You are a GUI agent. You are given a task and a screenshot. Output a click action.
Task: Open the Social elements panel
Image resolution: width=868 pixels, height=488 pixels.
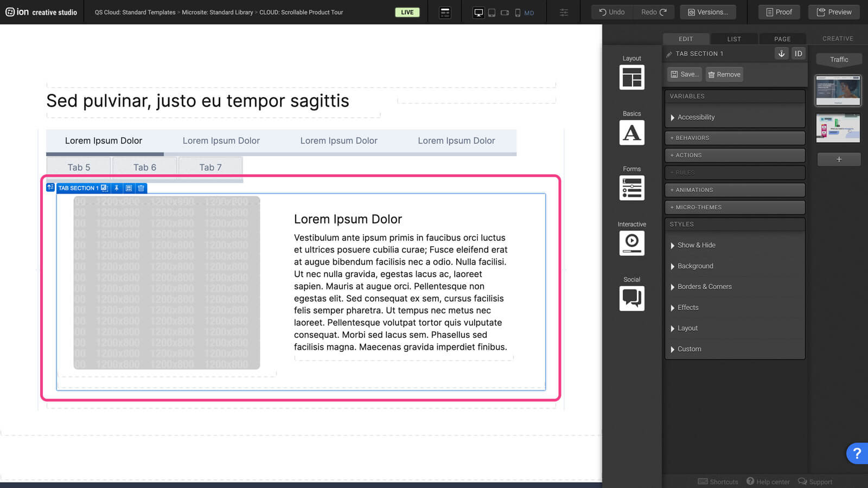631,298
